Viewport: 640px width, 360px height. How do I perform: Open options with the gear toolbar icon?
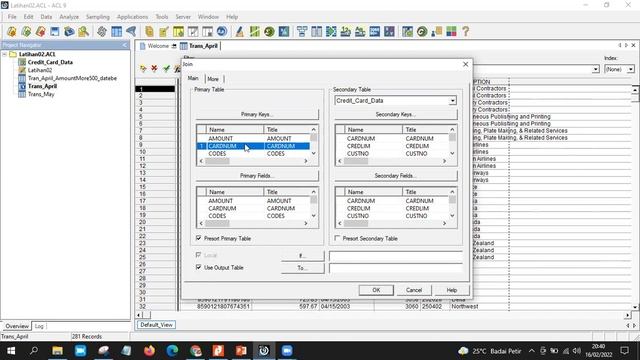(102, 31)
